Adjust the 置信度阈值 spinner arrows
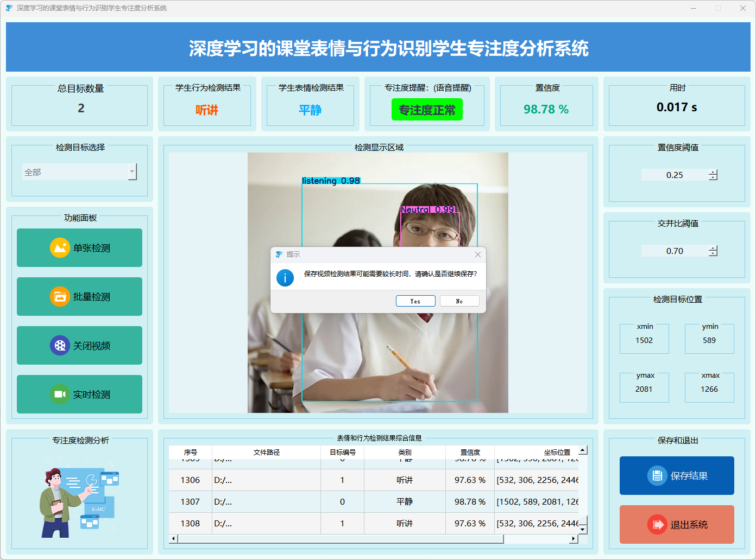Viewport: 756px width, 560px height. [x=713, y=175]
